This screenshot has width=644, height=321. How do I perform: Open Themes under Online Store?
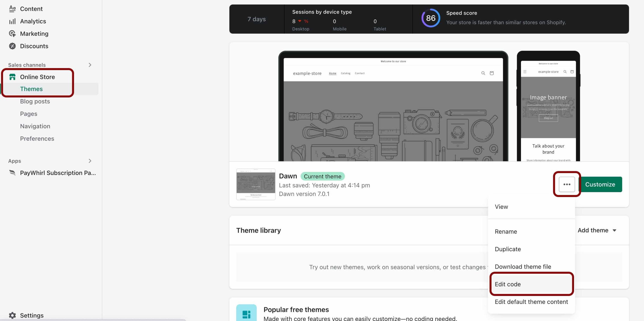click(31, 89)
